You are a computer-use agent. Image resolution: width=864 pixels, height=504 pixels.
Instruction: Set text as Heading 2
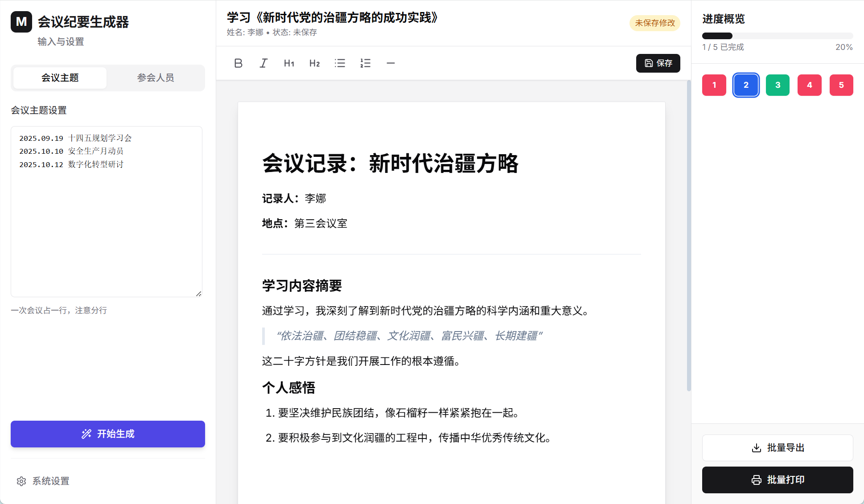[x=314, y=63]
